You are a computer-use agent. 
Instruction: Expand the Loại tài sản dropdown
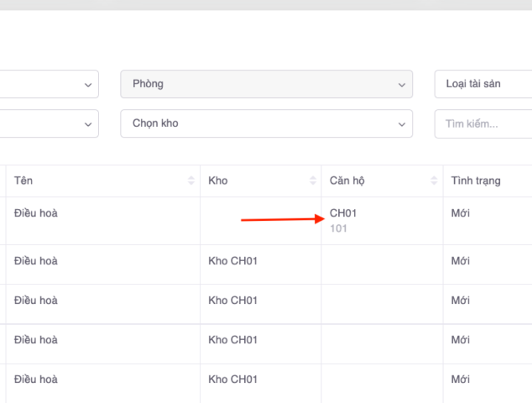482,84
